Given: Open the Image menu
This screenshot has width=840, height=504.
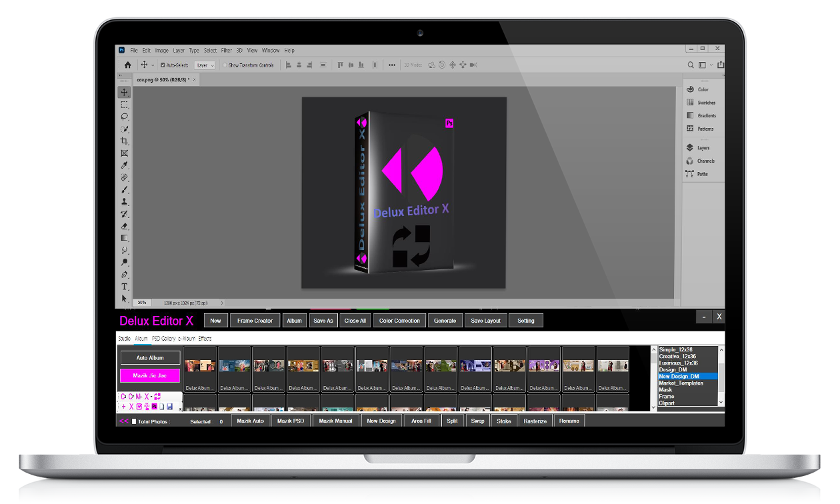Looking at the screenshot, I should pos(162,50).
